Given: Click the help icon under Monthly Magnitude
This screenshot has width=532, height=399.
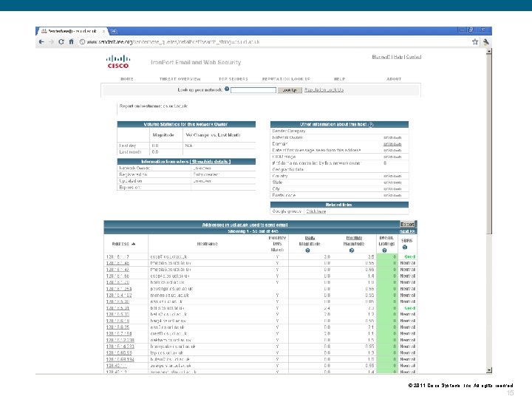Looking at the screenshot, I should point(352,250).
